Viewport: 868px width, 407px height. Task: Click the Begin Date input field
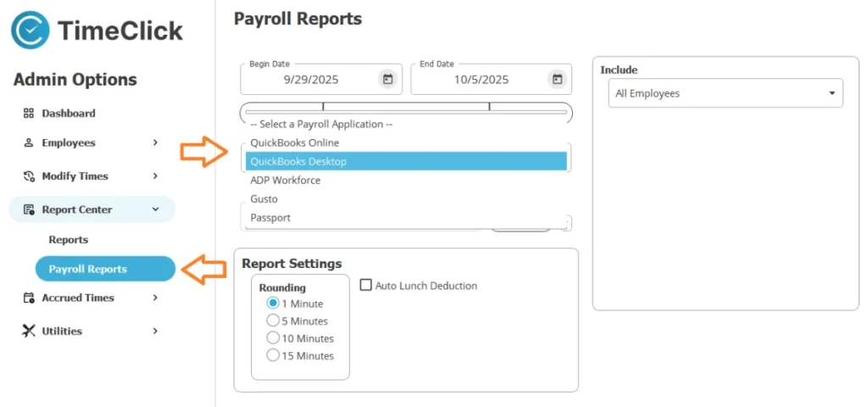pyautogui.click(x=309, y=80)
